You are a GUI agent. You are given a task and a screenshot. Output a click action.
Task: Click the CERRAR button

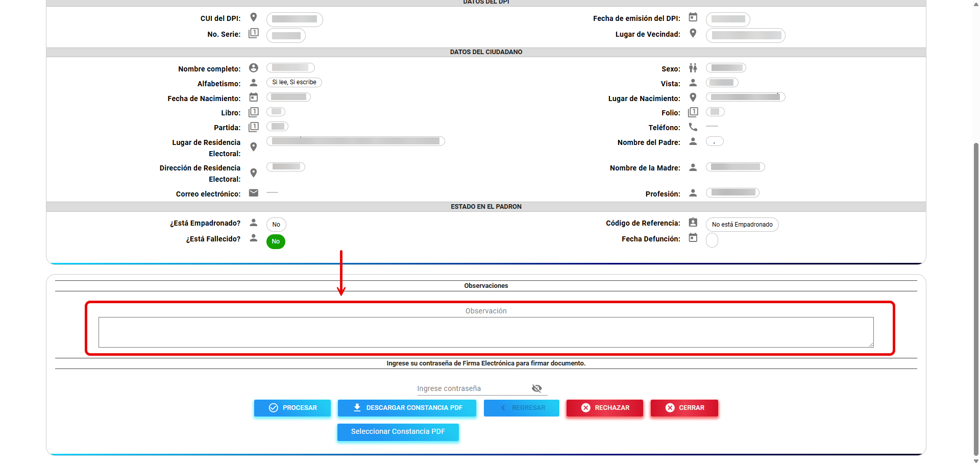(684, 408)
